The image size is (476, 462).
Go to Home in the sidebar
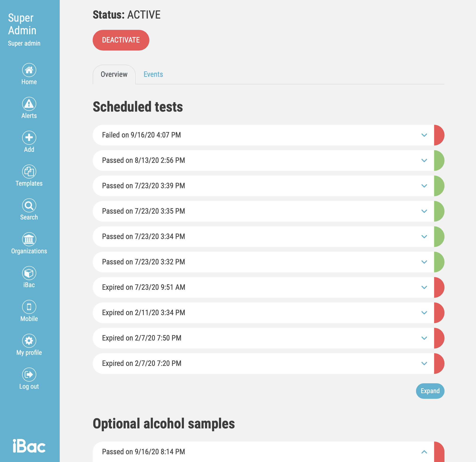coord(29,70)
